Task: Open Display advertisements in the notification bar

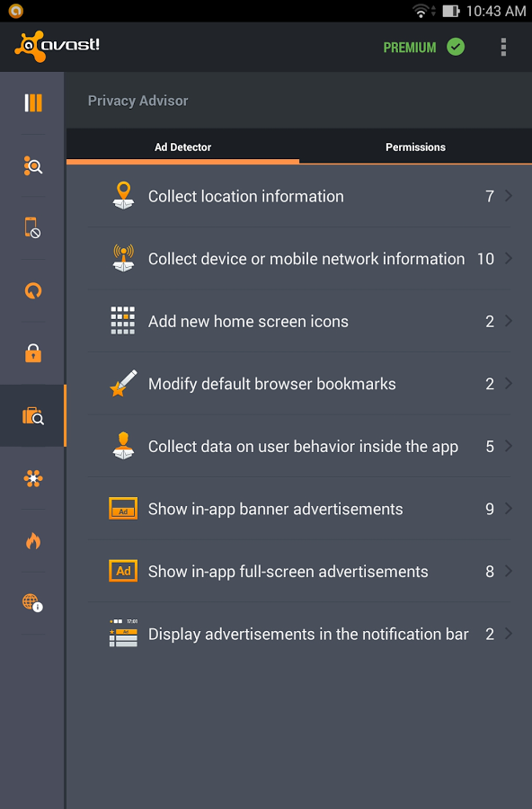Action: [x=299, y=634]
